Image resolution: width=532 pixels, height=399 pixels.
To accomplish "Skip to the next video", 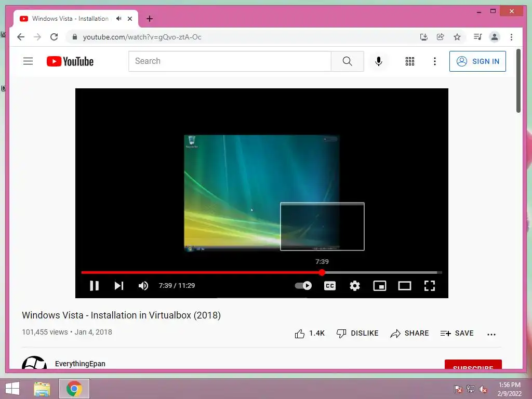I will [119, 286].
